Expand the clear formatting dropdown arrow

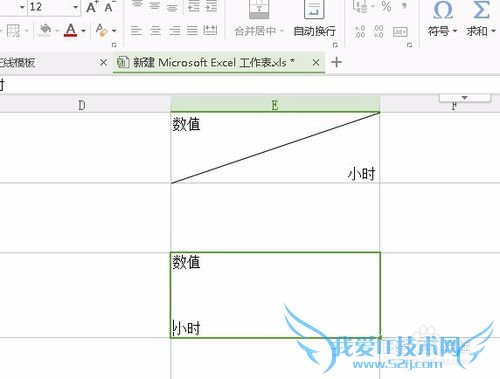coord(114,31)
